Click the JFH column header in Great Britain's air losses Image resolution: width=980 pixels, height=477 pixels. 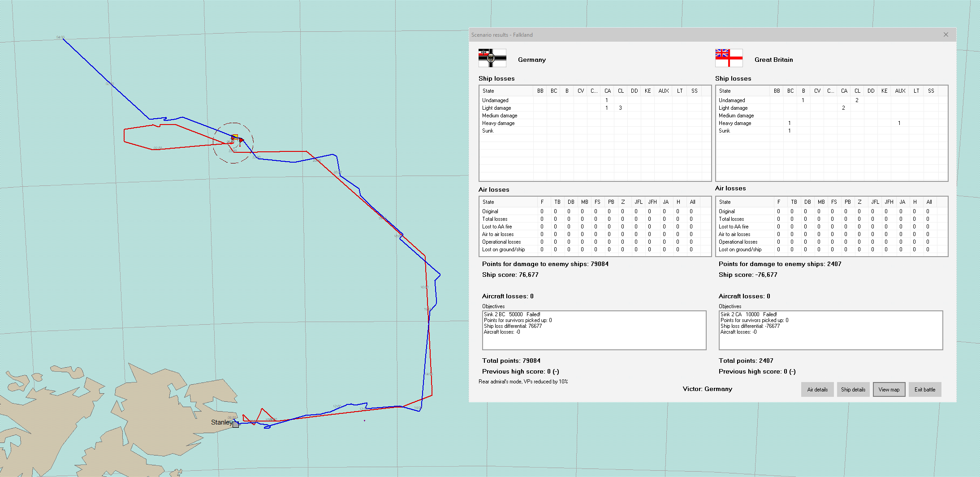coord(889,202)
